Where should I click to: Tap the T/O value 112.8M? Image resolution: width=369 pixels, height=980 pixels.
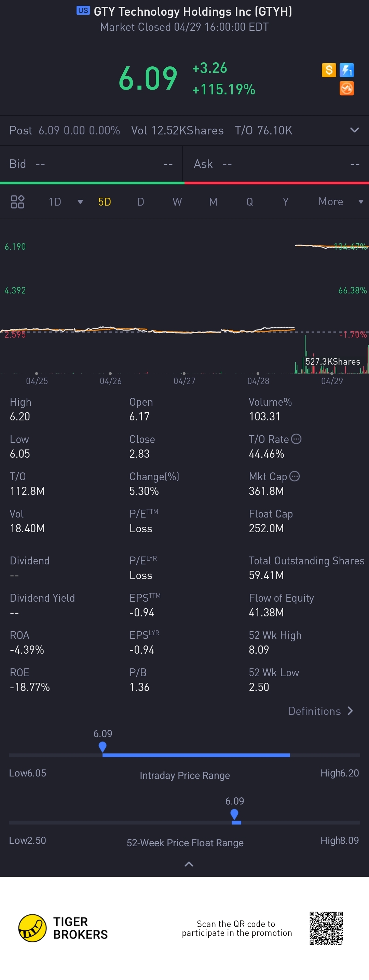(27, 491)
